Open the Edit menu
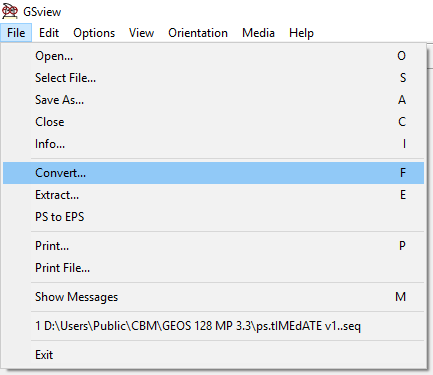 (49, 33)
